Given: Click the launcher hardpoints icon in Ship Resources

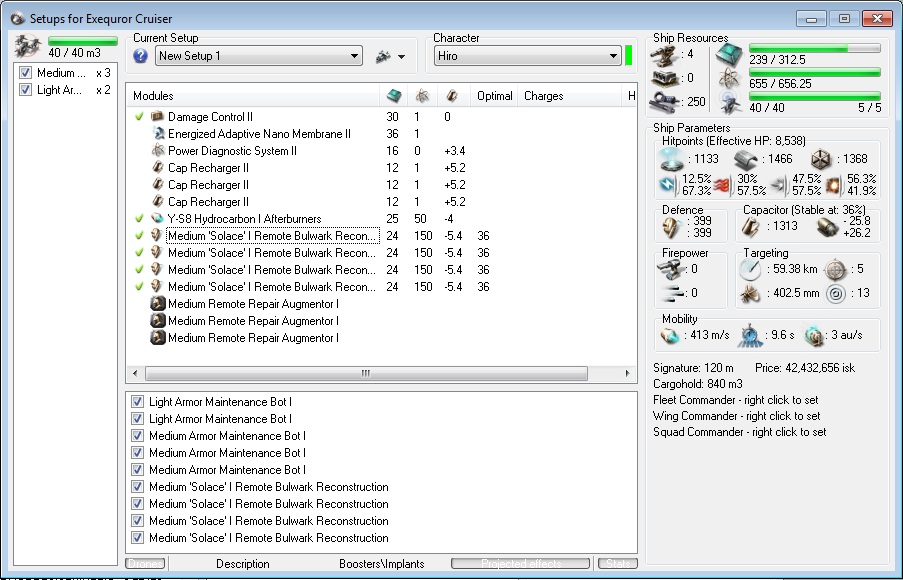Looking at the screenshot, I should 665,78.
